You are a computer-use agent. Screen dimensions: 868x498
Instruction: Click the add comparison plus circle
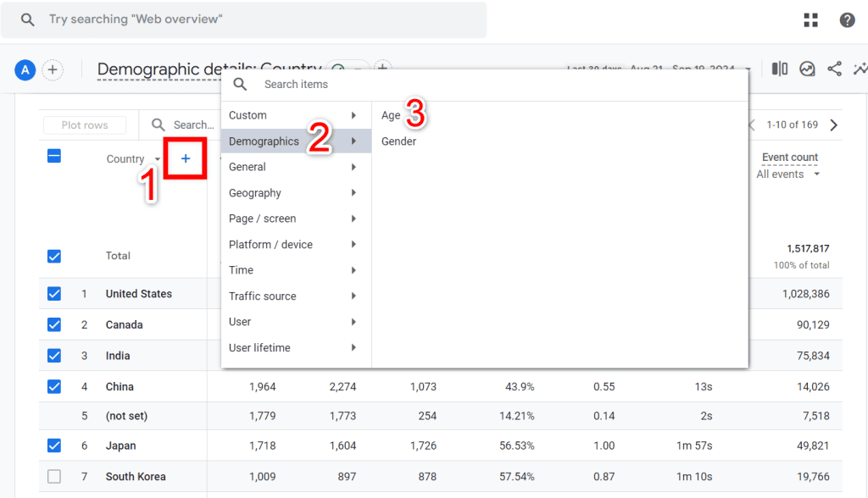53,70
